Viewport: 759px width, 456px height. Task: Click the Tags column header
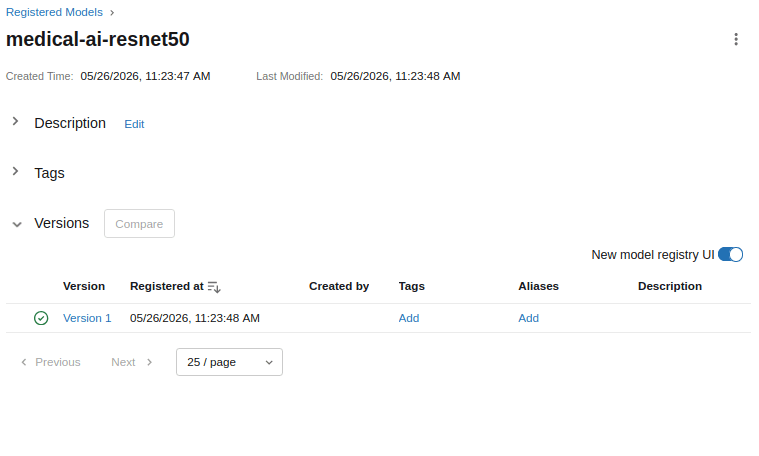coord(411,286)
